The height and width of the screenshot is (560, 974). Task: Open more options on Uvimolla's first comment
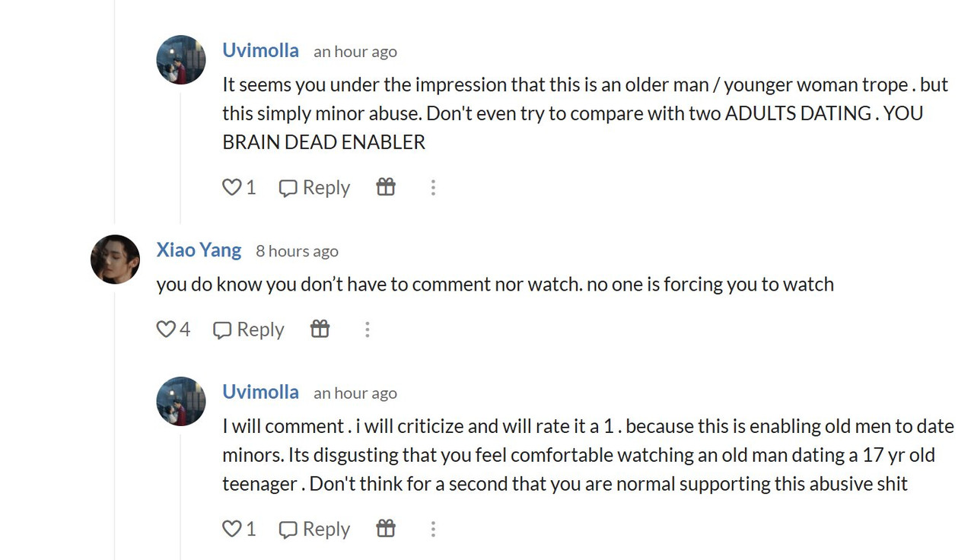click(433, 187)
